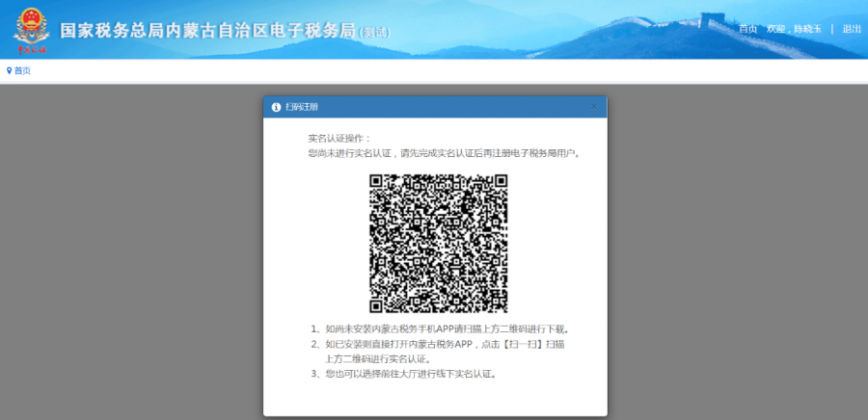Viewport: 868px width, 420px height.
Task: Click instruction 1 about downloading the APP
Action: pyautogui.click(x=441, y=329)
